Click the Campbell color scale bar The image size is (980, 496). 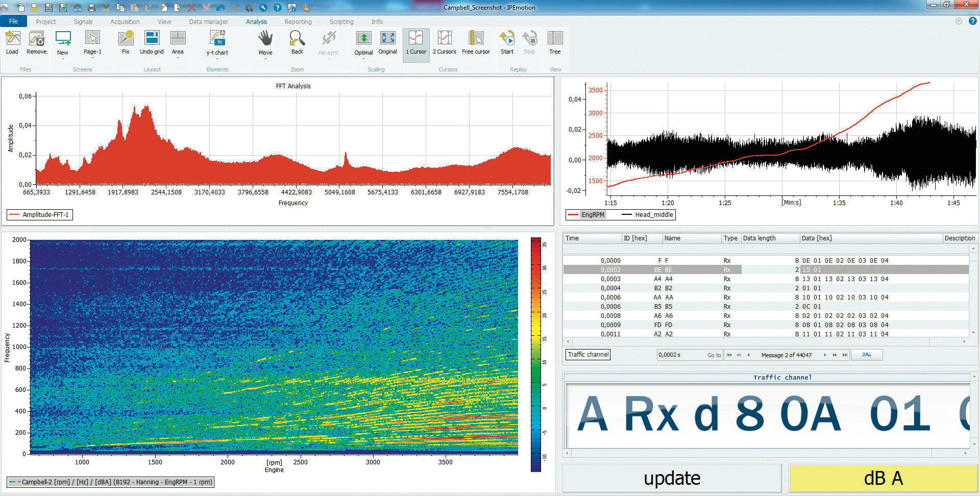(535, 354)
